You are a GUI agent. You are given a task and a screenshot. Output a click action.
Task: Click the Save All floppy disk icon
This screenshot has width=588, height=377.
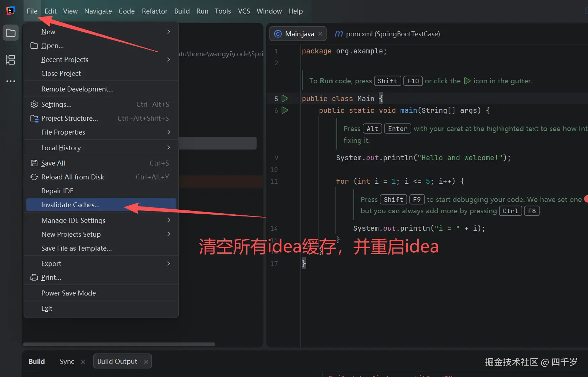tap(34, 163)
